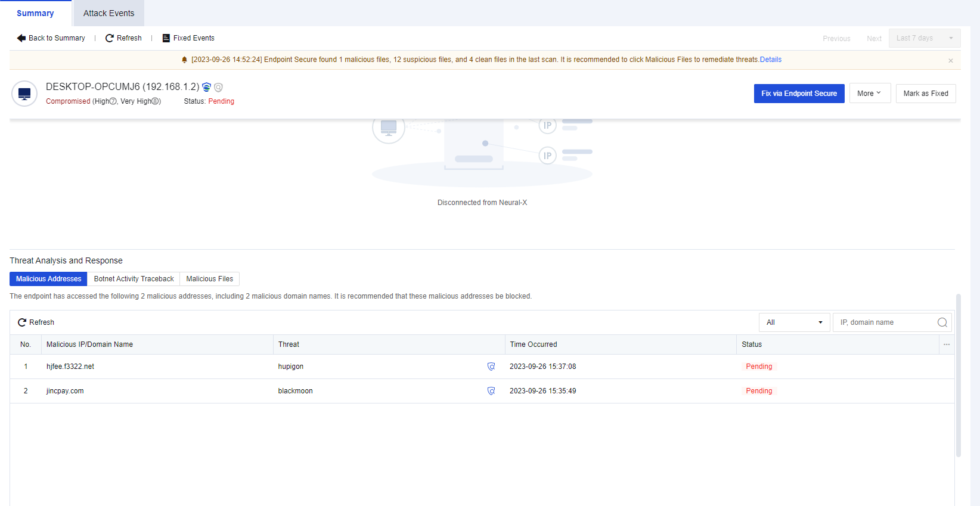Open the All filter dropdown
Image resolution: width=980 pixels, height=506 pixels.
794,322
